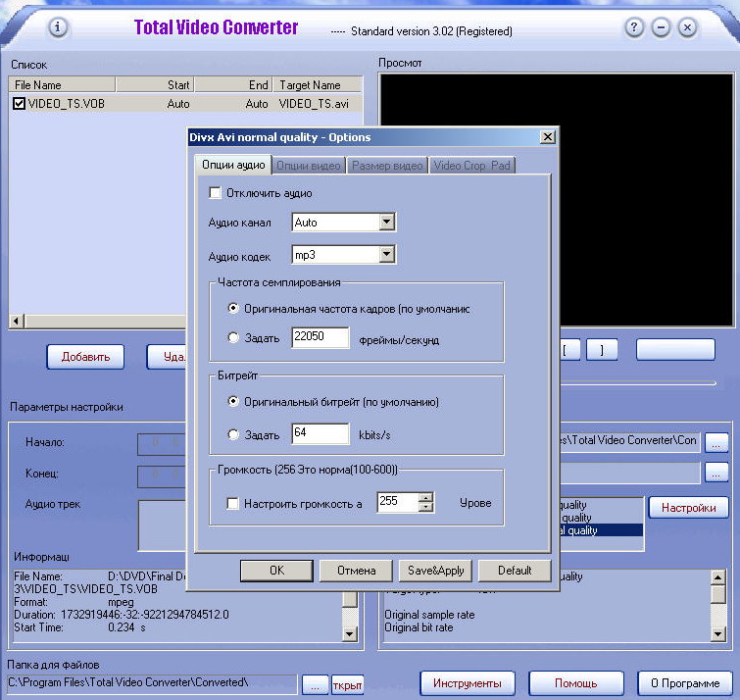Click File Name column header
740x700 pixels.
62,85
